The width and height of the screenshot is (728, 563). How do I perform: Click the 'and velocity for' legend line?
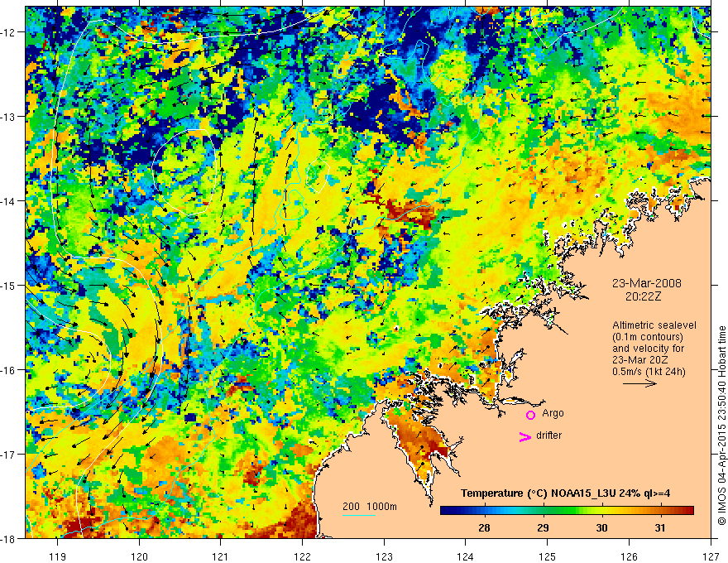pyautogui.click(x=648, y=349)
